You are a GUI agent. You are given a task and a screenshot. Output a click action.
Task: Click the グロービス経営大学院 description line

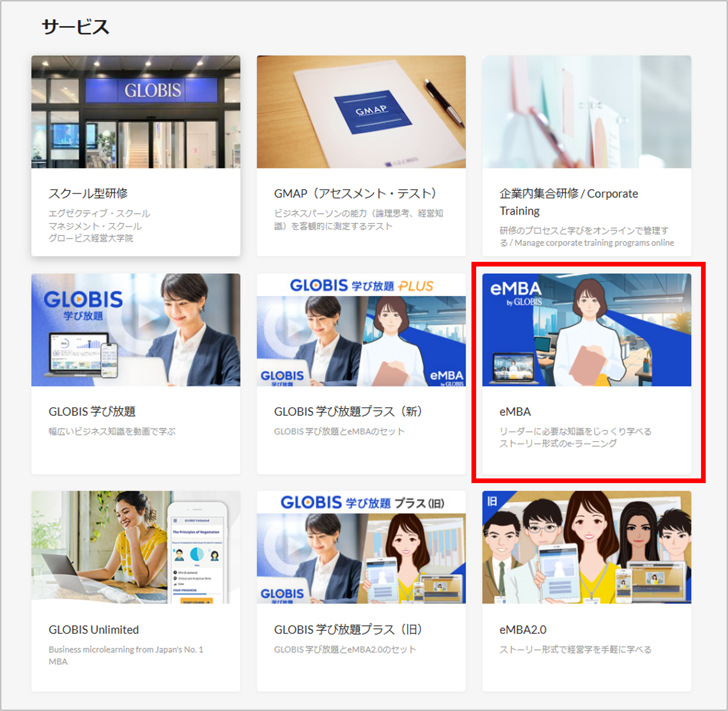(x=91, y=238)
